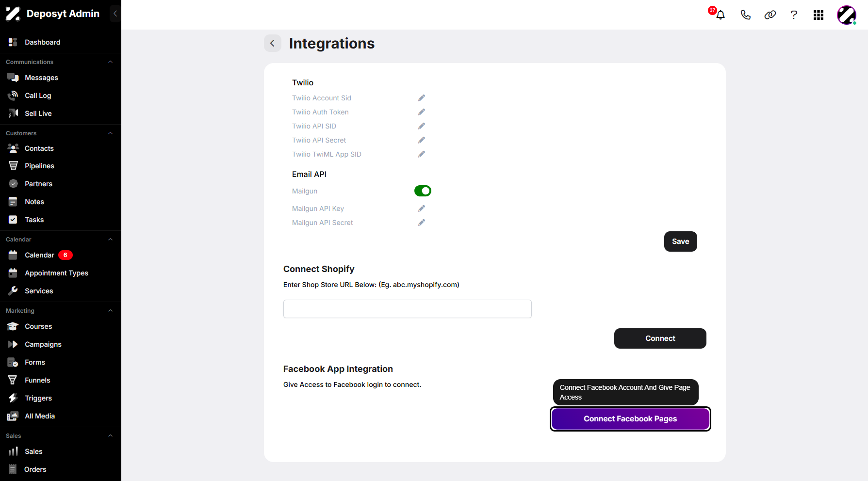Screen dimensions: 868x481
Task: Collapse the sidebar with chevron button
Action: (x=115, y=14)
